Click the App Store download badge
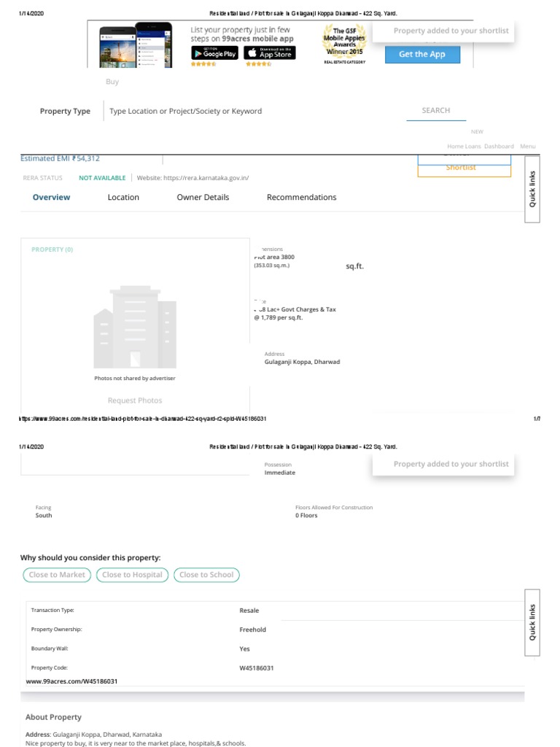The width and height of the screenshot is (560, 747). tap(269, 53)
